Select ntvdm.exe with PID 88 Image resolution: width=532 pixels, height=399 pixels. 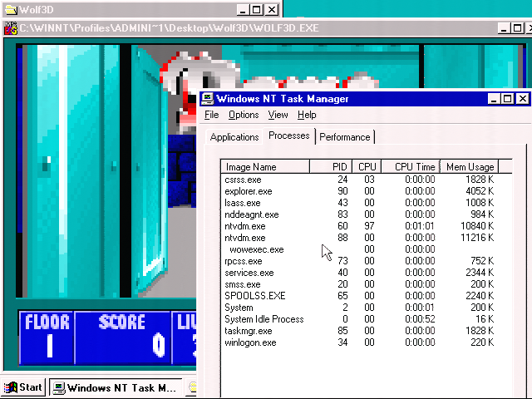pos(360,238)
